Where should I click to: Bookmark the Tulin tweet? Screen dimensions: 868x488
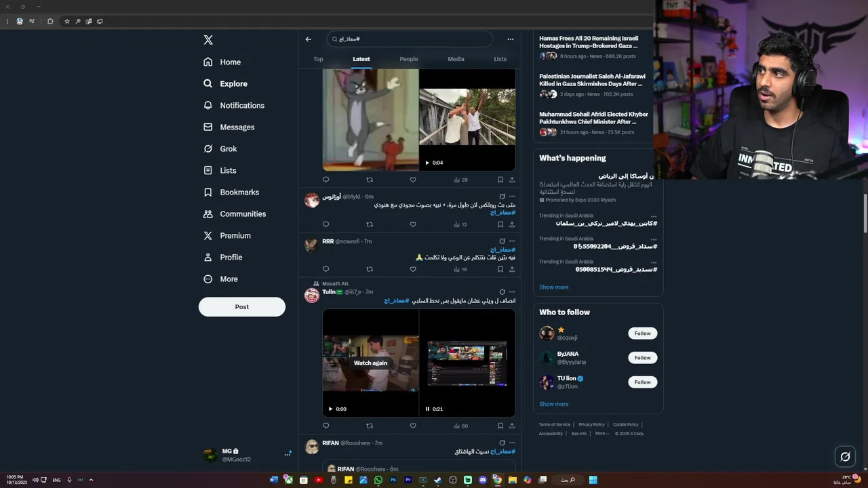(500, 426)
